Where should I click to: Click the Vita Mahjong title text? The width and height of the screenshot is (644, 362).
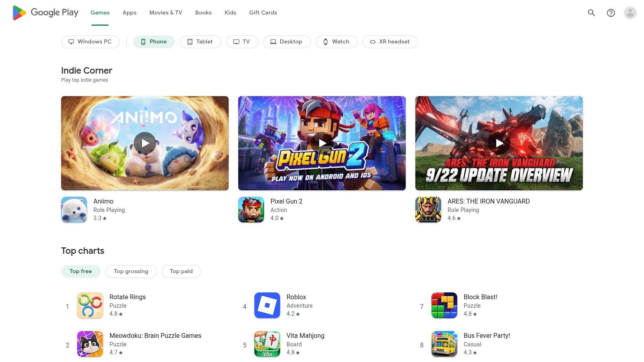click(x=305, y=335)
